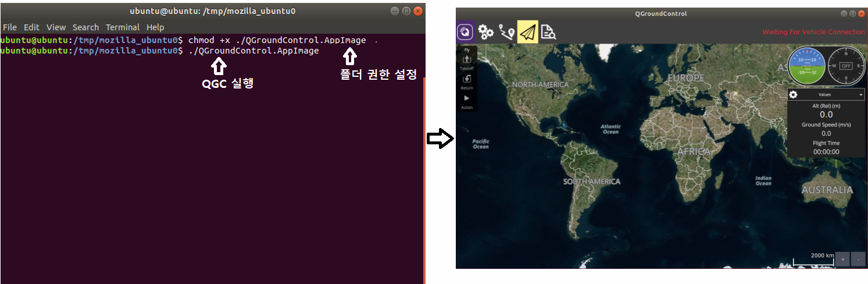Image resolution: width=868 pixels, height=284 pixels.
Task: Close the terminal window
Action: click(x=417, y=11)
